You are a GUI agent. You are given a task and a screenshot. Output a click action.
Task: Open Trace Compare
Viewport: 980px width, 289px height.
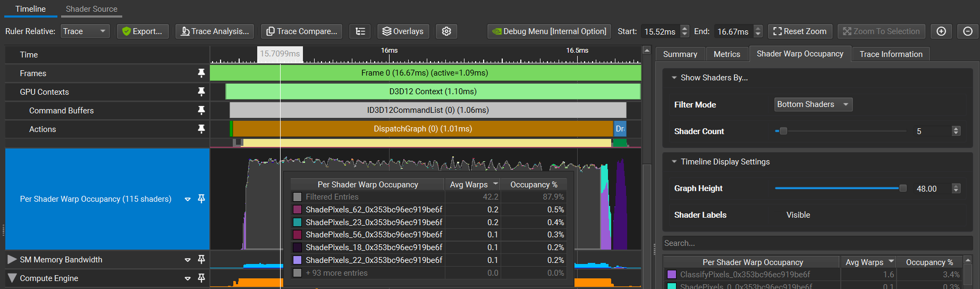(301, 31)
